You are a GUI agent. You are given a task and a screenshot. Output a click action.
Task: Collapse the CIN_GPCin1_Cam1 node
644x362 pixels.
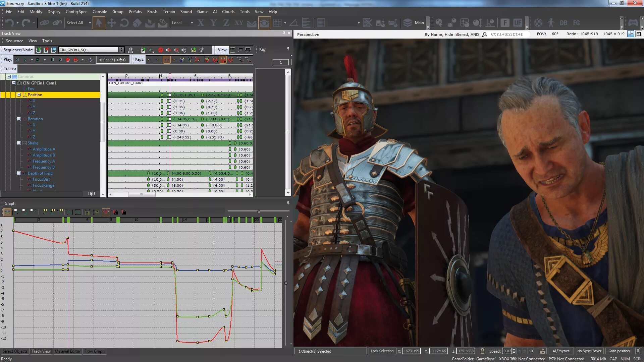(14, 82)
